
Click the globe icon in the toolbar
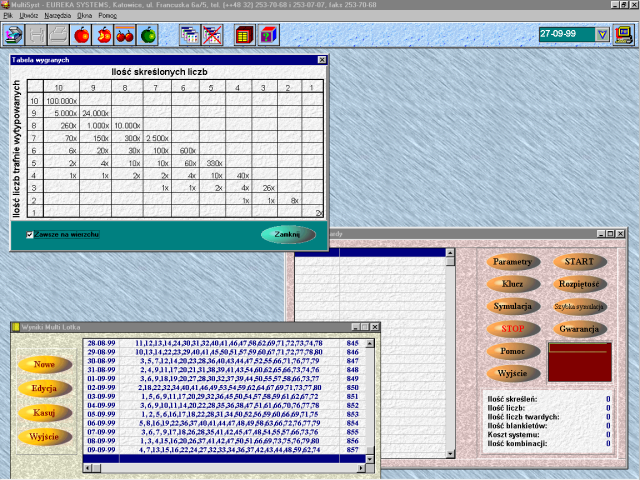pos(13,35)
